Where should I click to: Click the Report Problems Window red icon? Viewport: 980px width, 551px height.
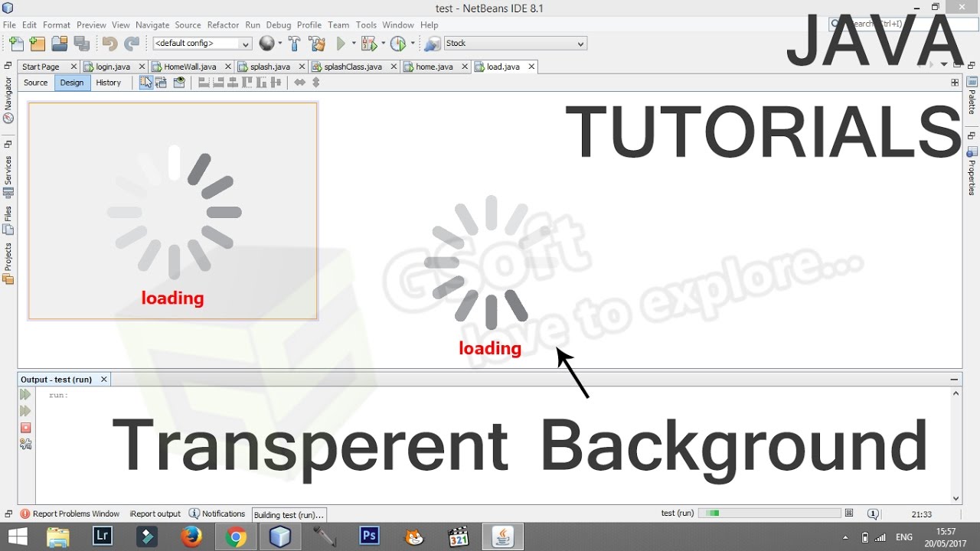25,514
